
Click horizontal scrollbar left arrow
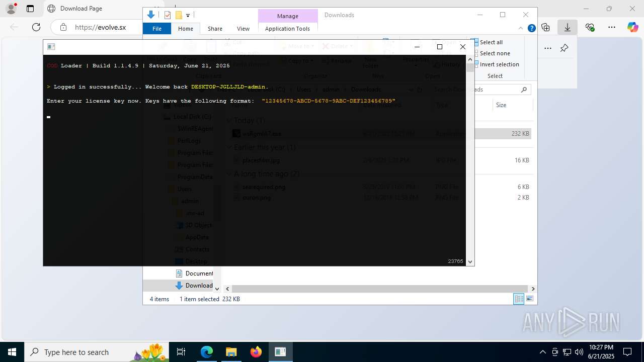pyautogui.click(x=227, y=289)
